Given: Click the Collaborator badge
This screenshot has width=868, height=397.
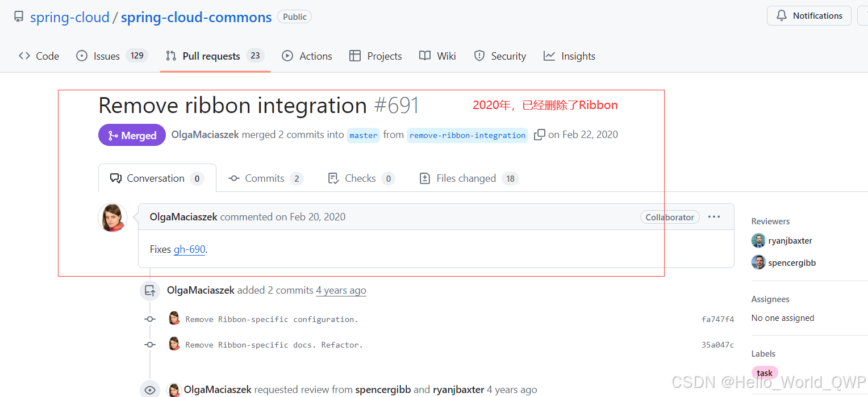Looking at the screenshot, I should click(670, 217).
